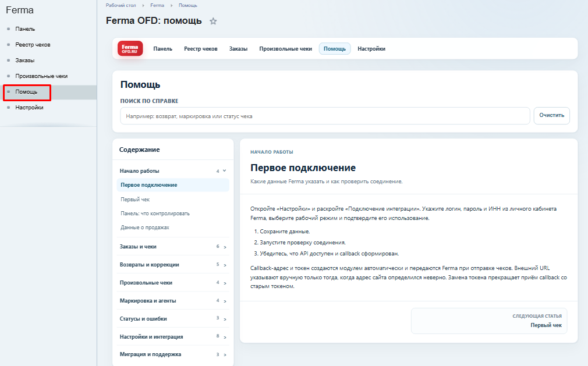Expand the Настройки и интеграция section

coord(173,336)
